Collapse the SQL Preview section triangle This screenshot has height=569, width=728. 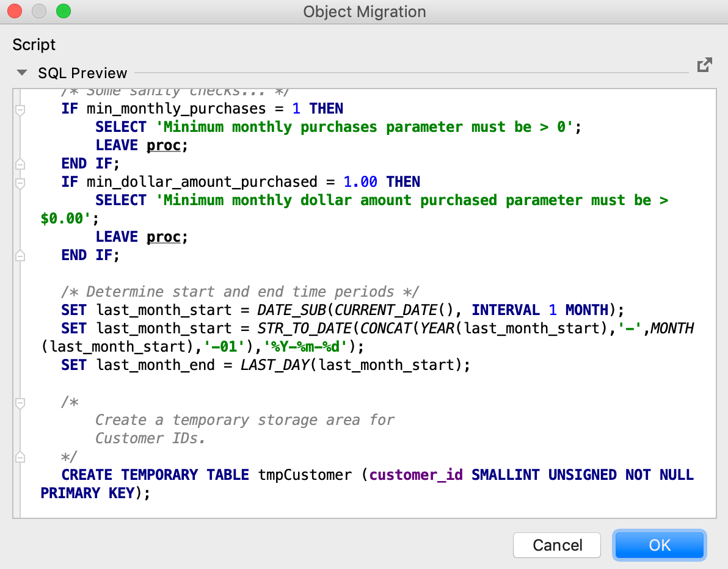(x=22, y=73)
